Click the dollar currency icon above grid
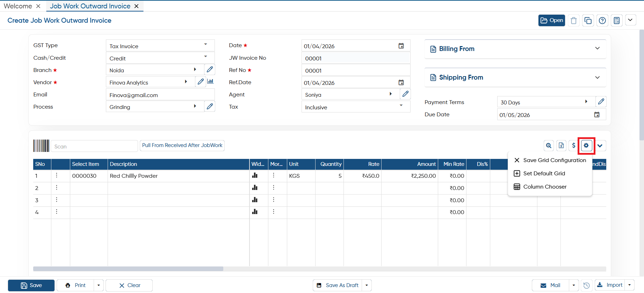This screenshot has height=293, width=644. (x=573, y=146)
